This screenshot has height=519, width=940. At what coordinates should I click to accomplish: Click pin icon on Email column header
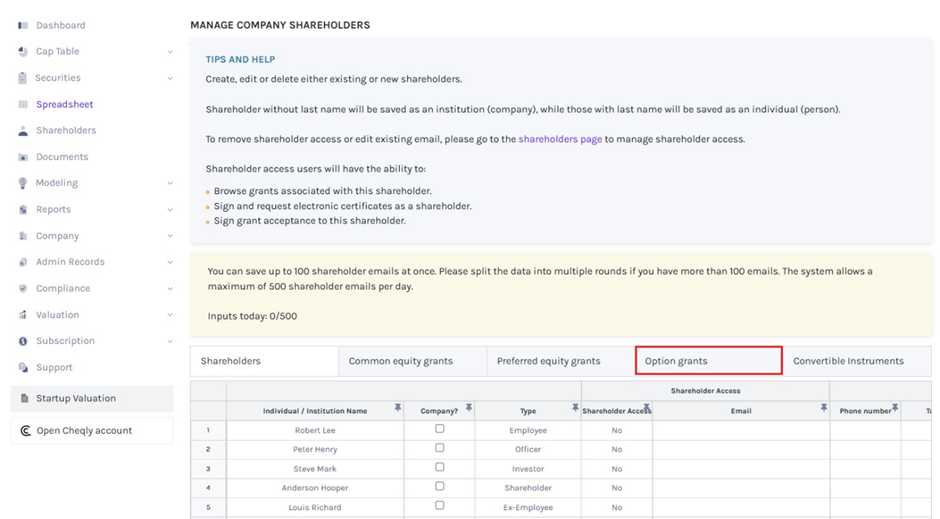coord(824,408)
